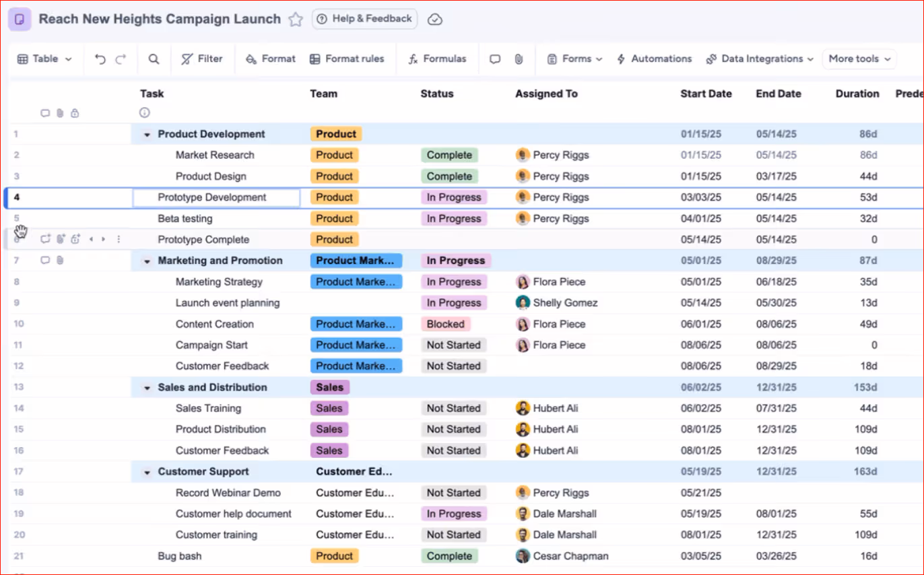Click the Assigned To column header
The height and width of the screenshot is (575, 924).
point(546,94)
